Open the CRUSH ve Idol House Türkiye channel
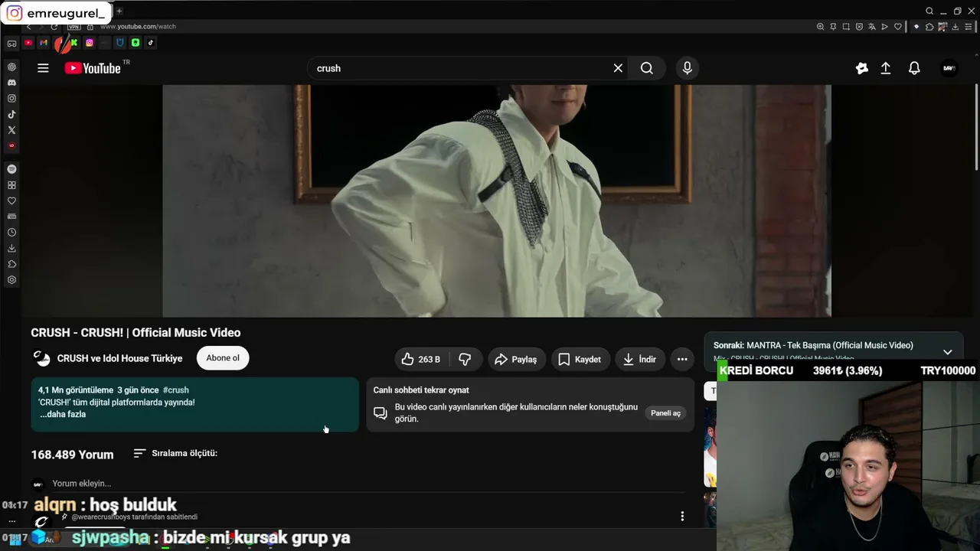This screenshot has height=551, width=980. pyautogui.click(x=120, y=358)
